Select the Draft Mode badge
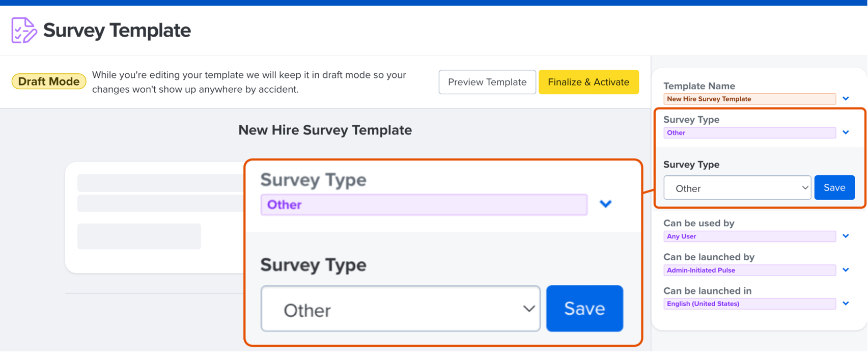868x352 pixels. (x=48, y=81)
